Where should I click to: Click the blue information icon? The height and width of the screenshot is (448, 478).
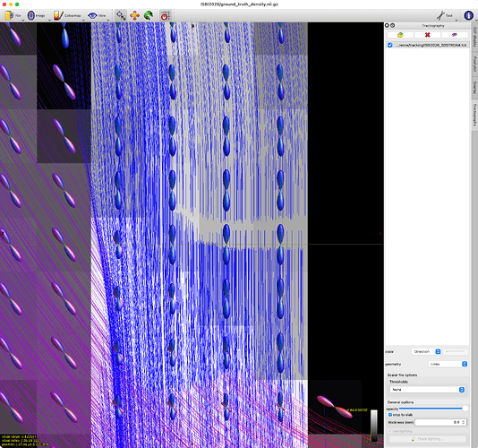(468, 15)
